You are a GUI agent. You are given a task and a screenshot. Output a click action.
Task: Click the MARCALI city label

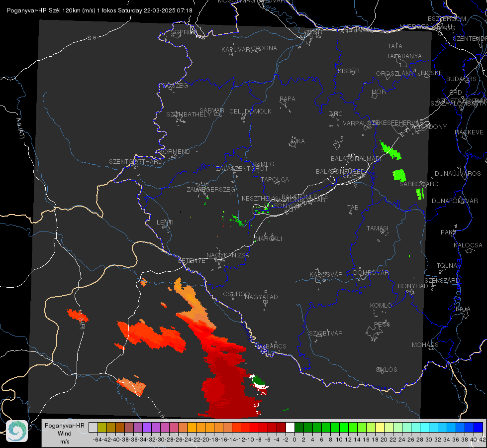[x=268, y=239]
